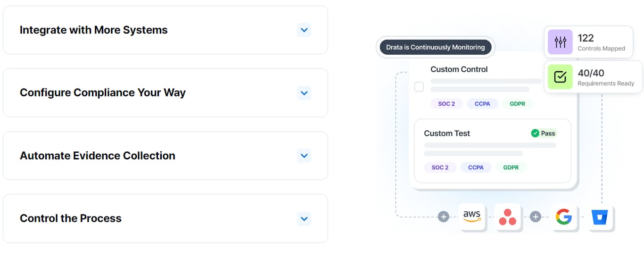The width and height of the screenshot is (644, 258).
Task: Tick the Custom Control checkbox
Action: click(x=419, y=87)
